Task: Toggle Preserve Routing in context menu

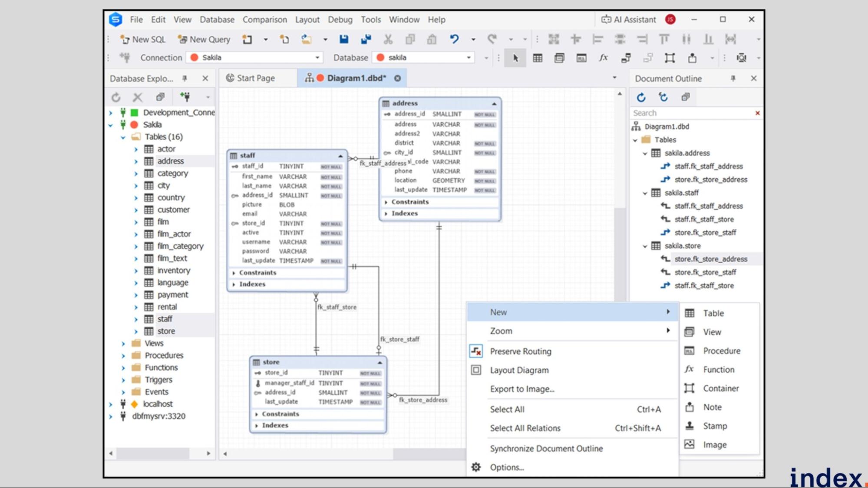Action: (520, 351)
